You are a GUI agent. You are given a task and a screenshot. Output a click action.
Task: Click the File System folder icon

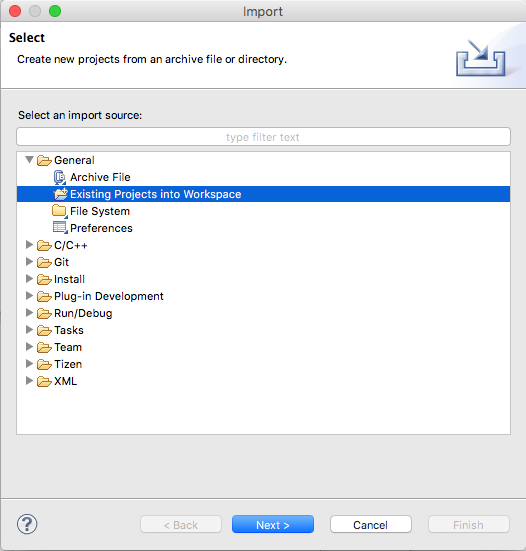click(59, 211)
